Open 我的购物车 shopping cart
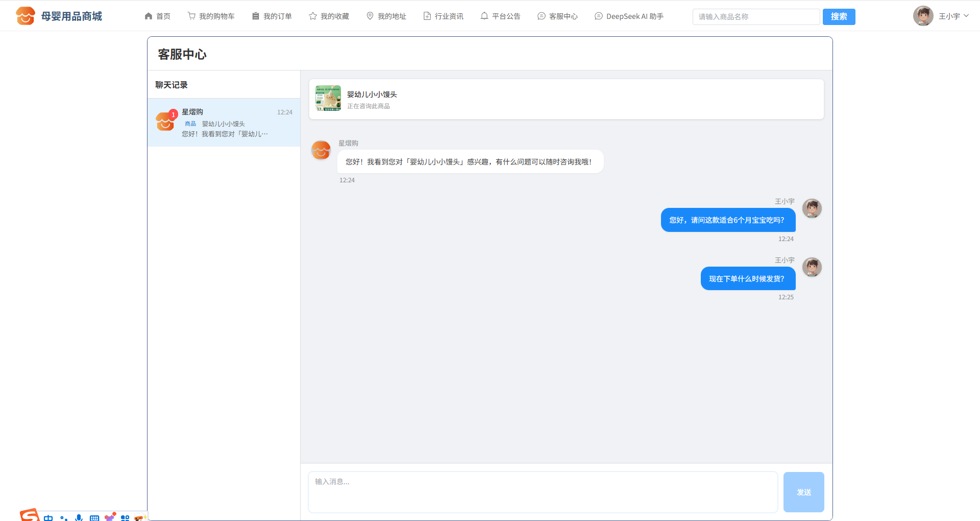Viewport: 980px width, 521px height. [211, 16]
